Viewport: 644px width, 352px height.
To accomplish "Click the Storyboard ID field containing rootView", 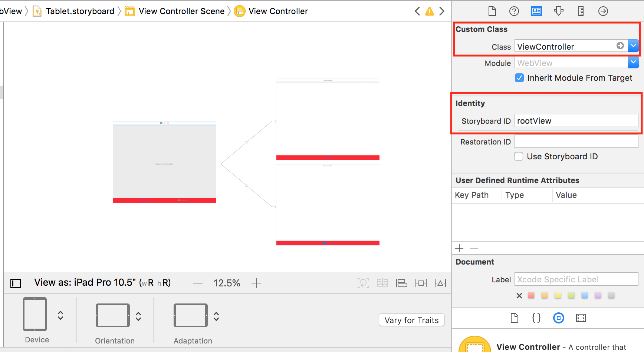I will (x=576, y=120).
